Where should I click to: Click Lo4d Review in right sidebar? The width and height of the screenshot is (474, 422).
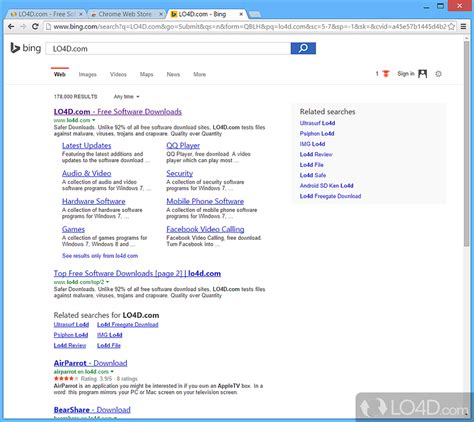click(x=316, y=154)
